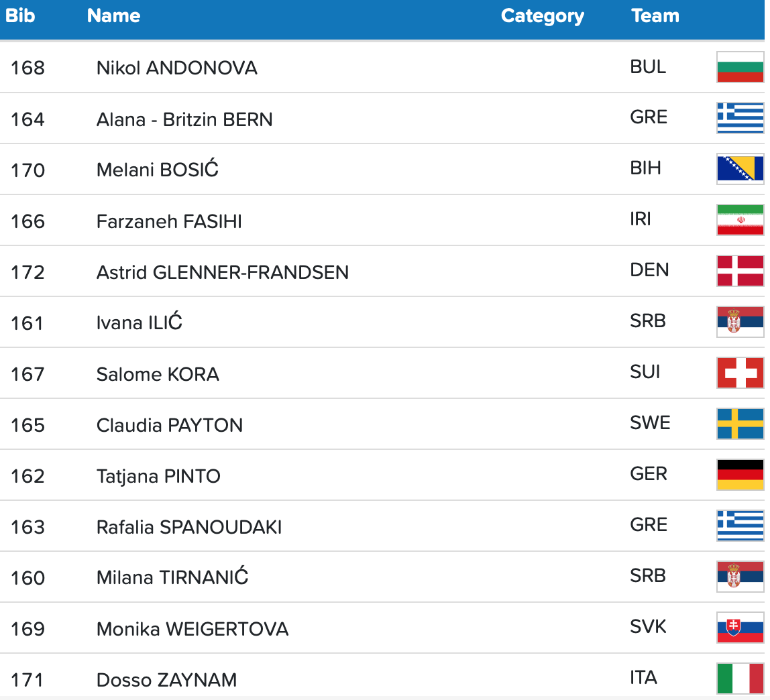The image size is (770, 700).
Task: Click the Bosnia and Herzegovina flag
Action: 740,169
